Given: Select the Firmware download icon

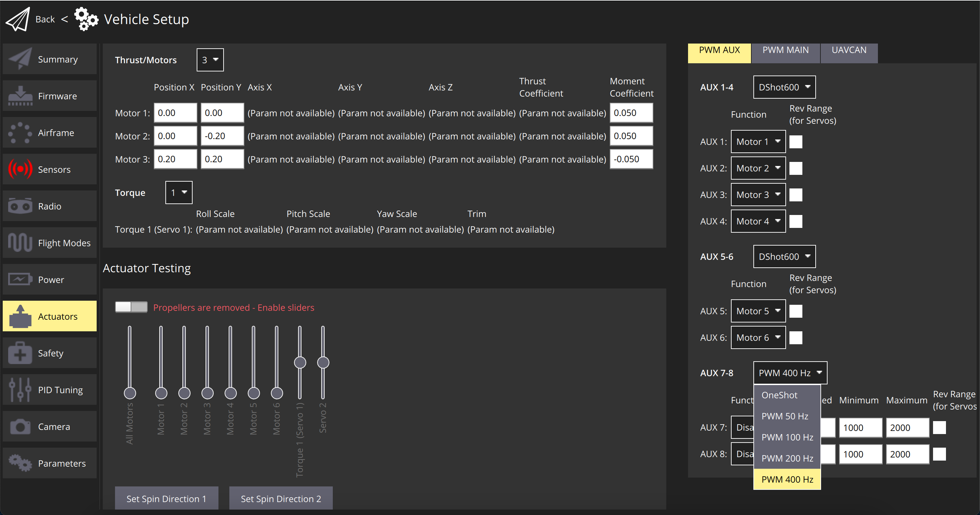Looking at the screenshot, I should click(20, 96).
